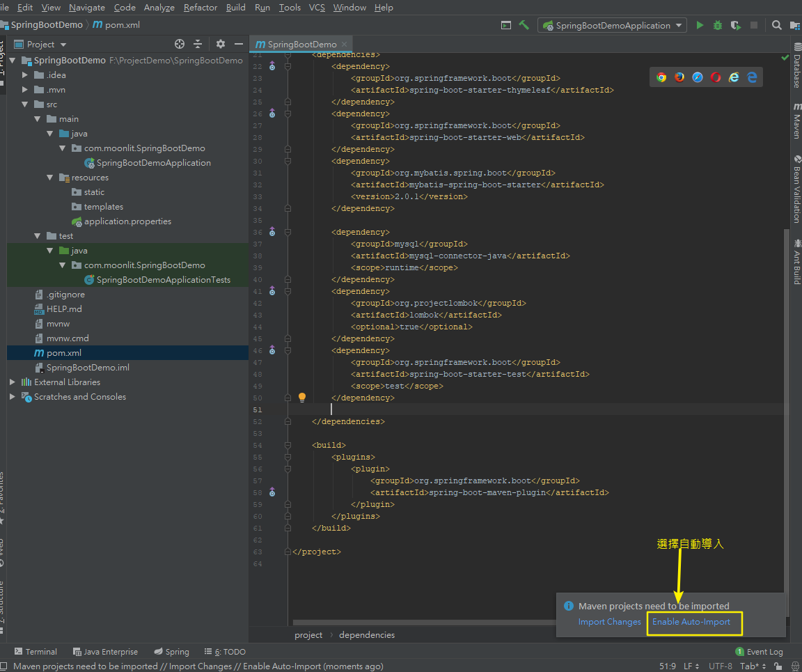
Task: Open the Edge browser preview icon
Action: coord(752,77)
